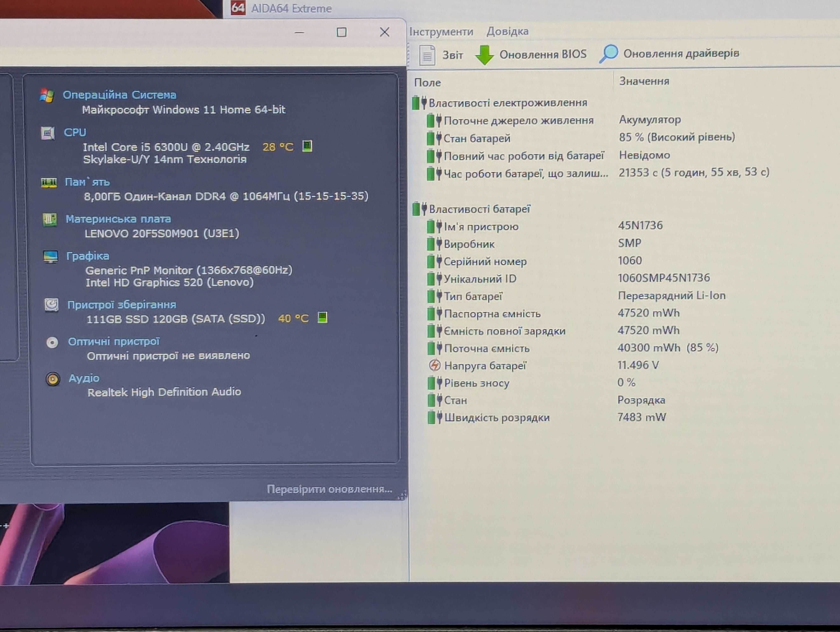Click the Realtek High Definition Audio text

tap(164, 392)
